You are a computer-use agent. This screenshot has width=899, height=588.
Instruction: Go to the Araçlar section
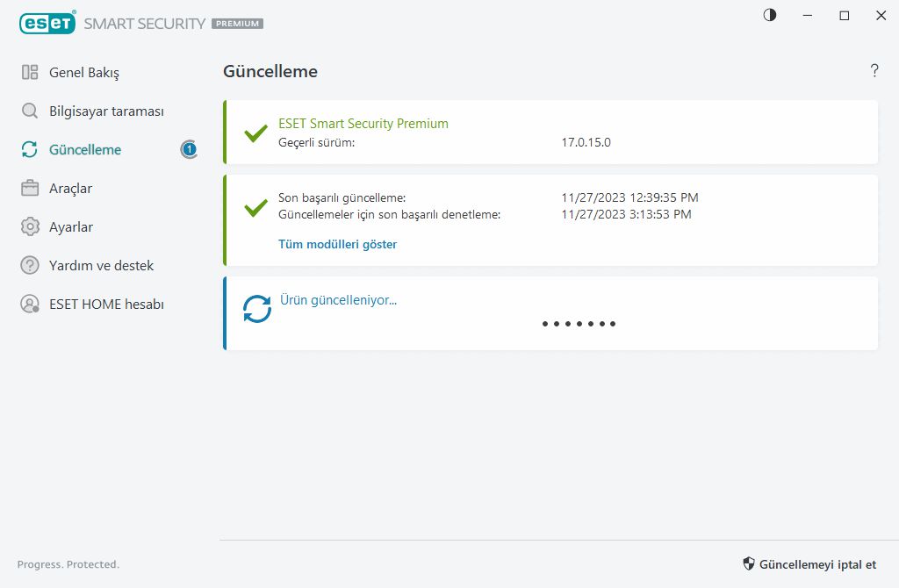click(70, 189)
